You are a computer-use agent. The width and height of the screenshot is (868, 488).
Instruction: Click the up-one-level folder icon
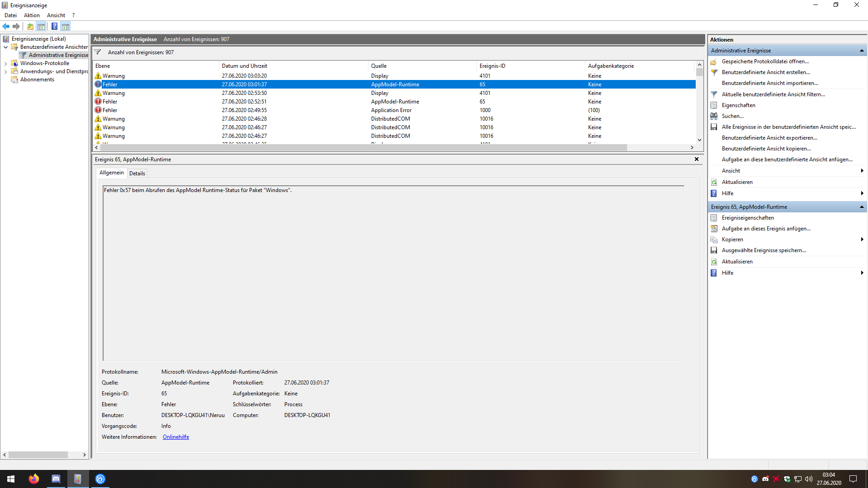(30, 26)
